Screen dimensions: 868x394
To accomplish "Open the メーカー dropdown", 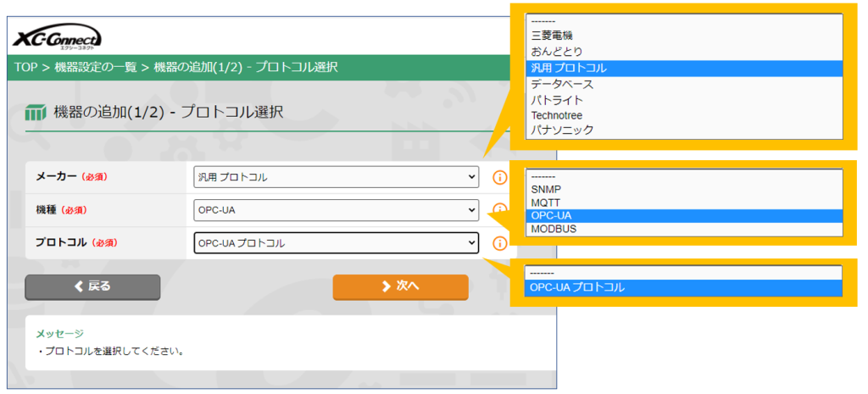I will pos(336,177).
